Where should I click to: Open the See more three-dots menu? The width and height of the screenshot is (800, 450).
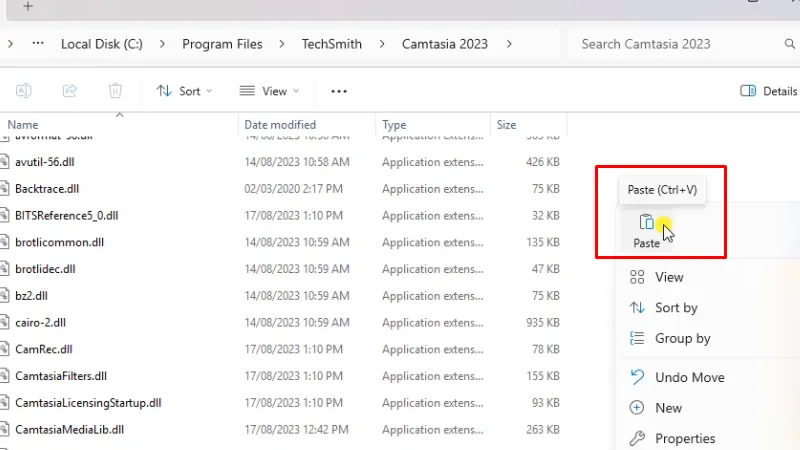tap(339, 91)
